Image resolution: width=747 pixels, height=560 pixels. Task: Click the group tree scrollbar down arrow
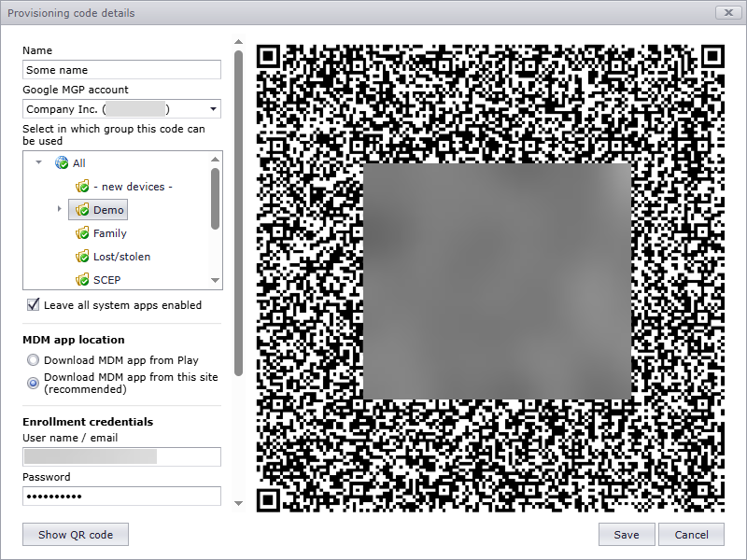pos(216,280)
